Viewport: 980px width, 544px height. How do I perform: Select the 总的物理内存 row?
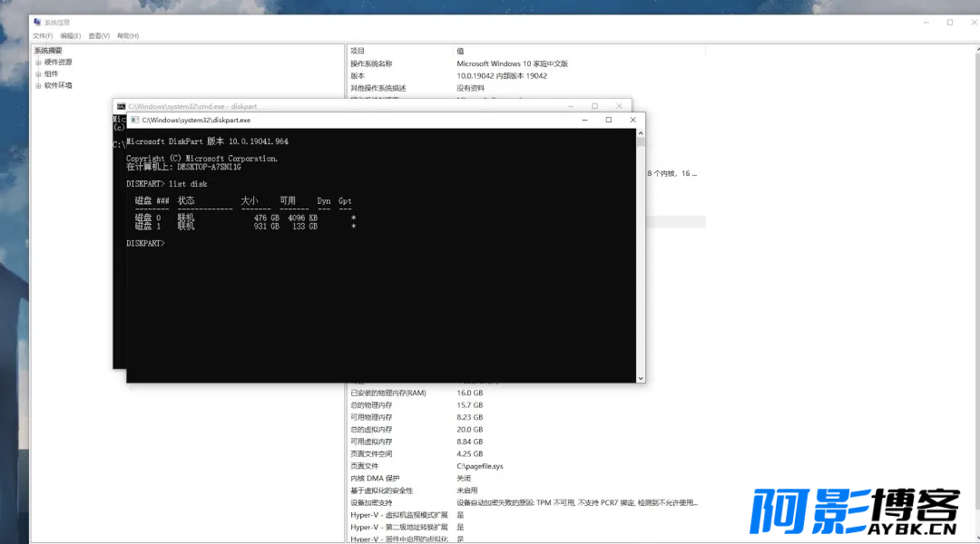526,405
